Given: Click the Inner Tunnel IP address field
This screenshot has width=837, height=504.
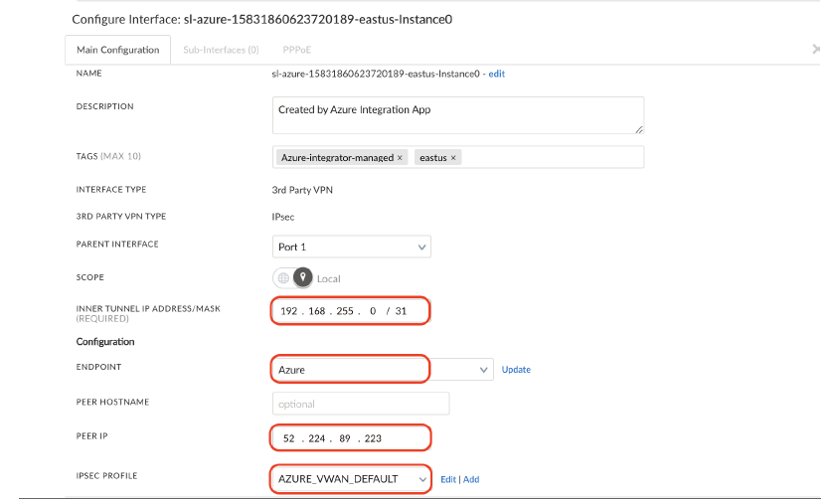Looking at the screenshot, I should (350, 312).
